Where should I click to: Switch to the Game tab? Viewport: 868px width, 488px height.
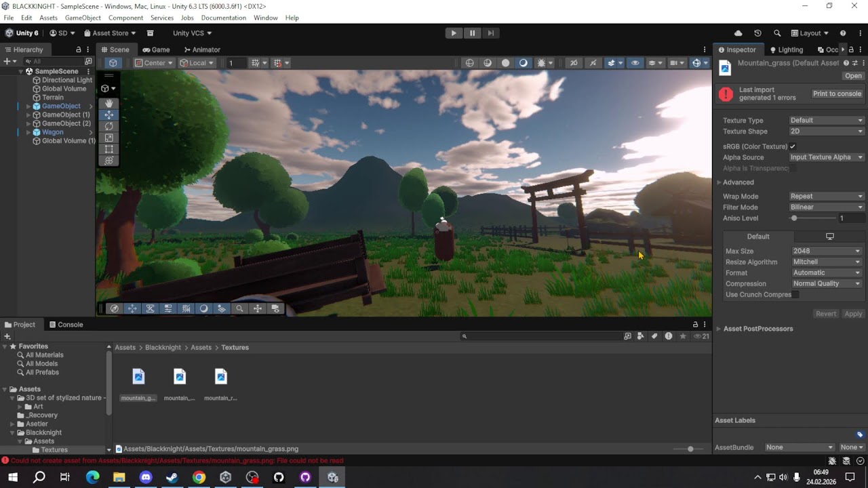tap(156, 49)
